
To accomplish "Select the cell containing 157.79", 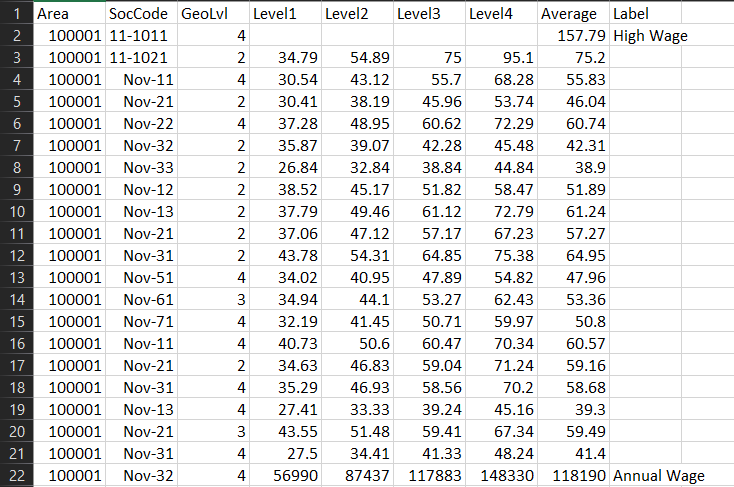I will 572,36.
